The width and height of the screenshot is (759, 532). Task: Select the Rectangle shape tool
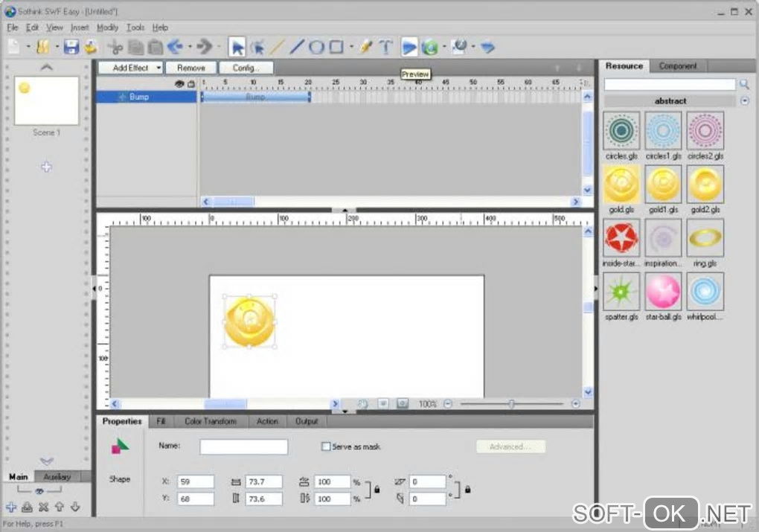pyautogui.click(x=336, y=48)
